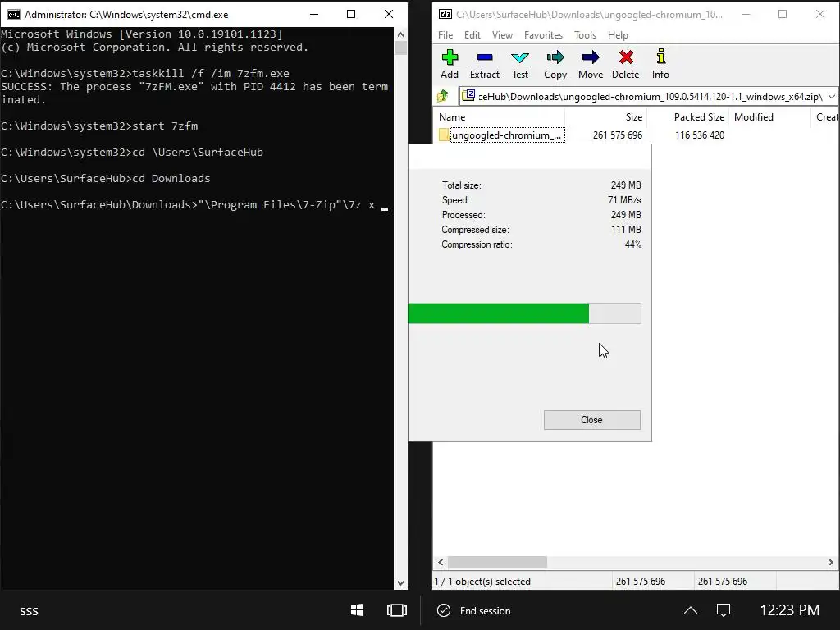The height and width of the screenshot is (630, 840).
Task: Open the Tools menu in 7-Zip
Action: click(x=585, y=34)
